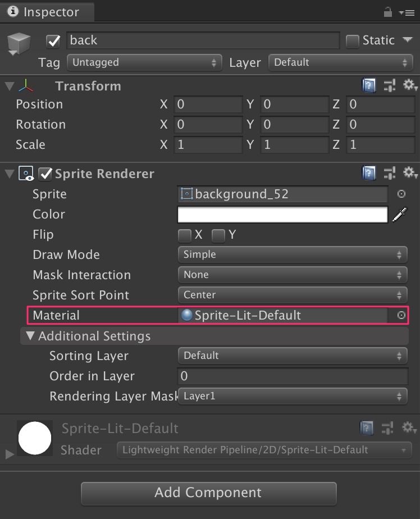
Task: Open the Inspector panel options menu
Action: [407, 13]
